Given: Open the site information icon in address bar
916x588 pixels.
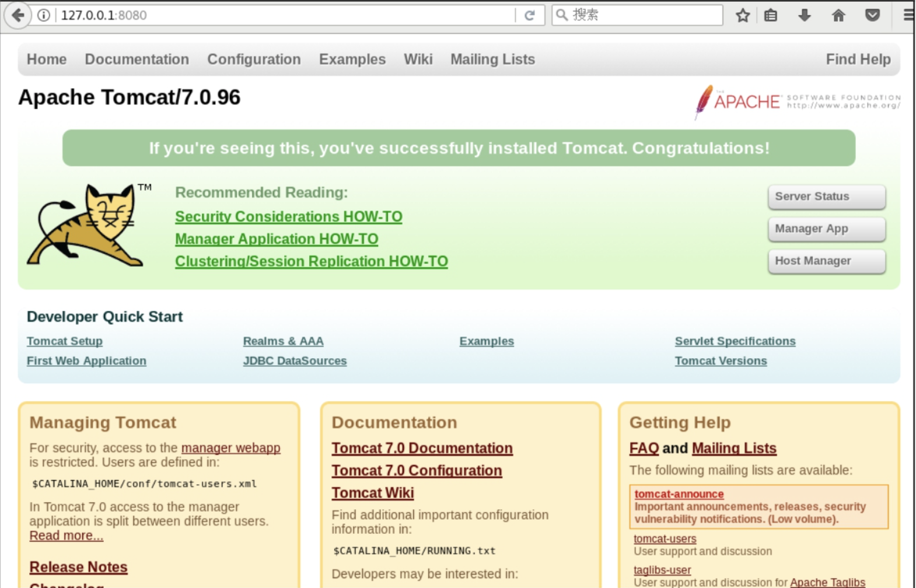Looking at the screenshot, I should pyautogui.click(x=44, y=15).
